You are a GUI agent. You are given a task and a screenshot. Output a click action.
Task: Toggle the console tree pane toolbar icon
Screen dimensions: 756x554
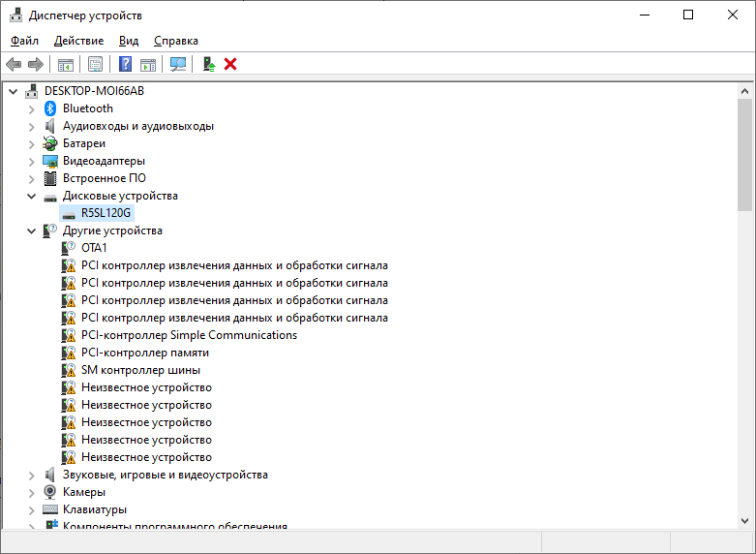point(66,64)
